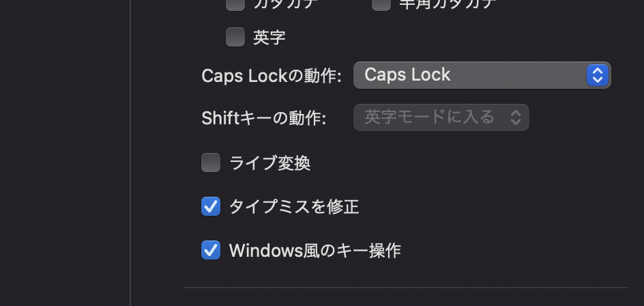
Task: Click the Windows風のキー操作 label
Action: tap(315, 251)
